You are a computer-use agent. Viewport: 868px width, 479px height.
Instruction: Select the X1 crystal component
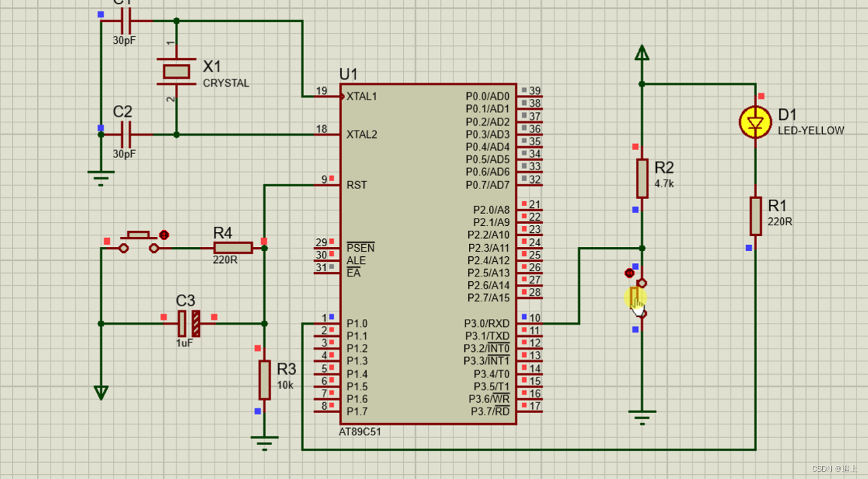tap(176, 71)
